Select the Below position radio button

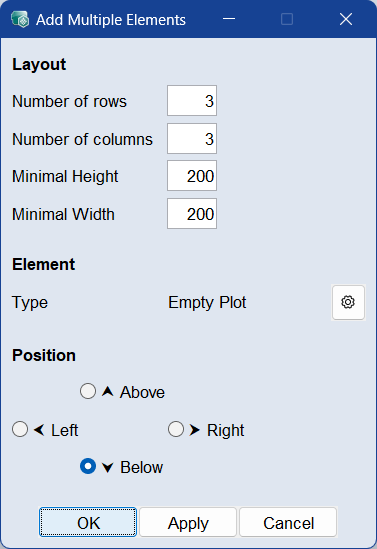(x=88, y=466)
